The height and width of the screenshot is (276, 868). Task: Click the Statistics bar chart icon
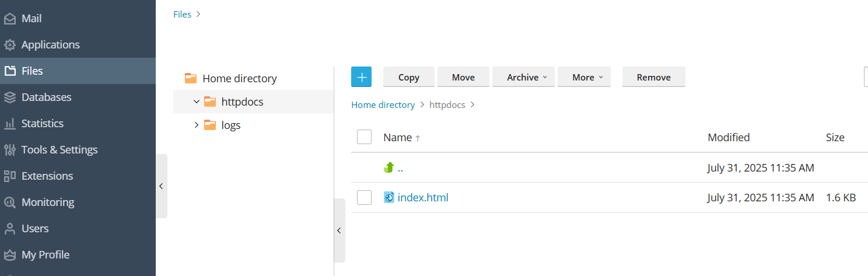point(10,124)
